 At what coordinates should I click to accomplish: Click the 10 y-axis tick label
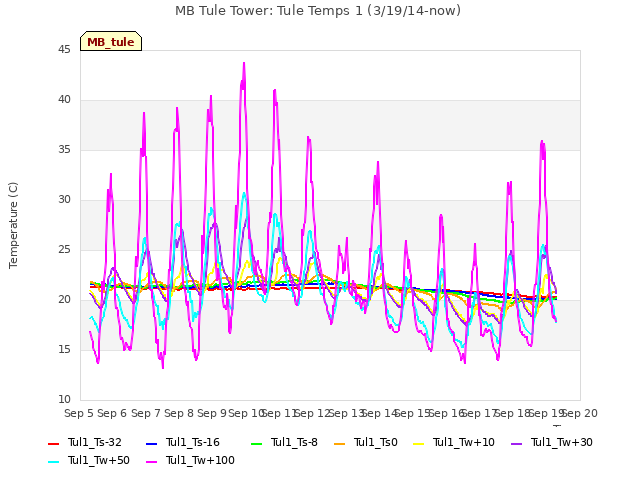pyautogui.click(x=64, y=400)
